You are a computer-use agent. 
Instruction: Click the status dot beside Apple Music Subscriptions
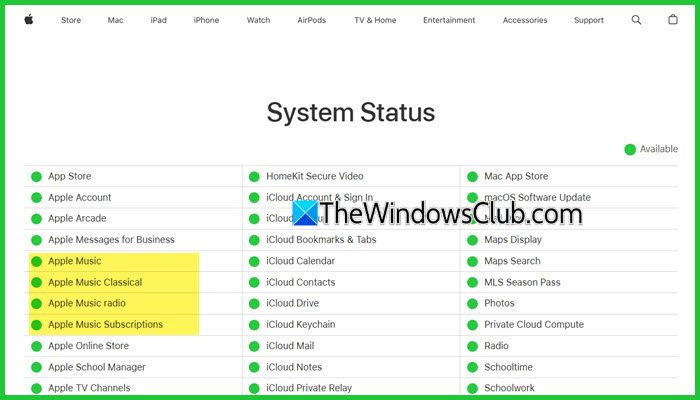(x=36, y=325)
